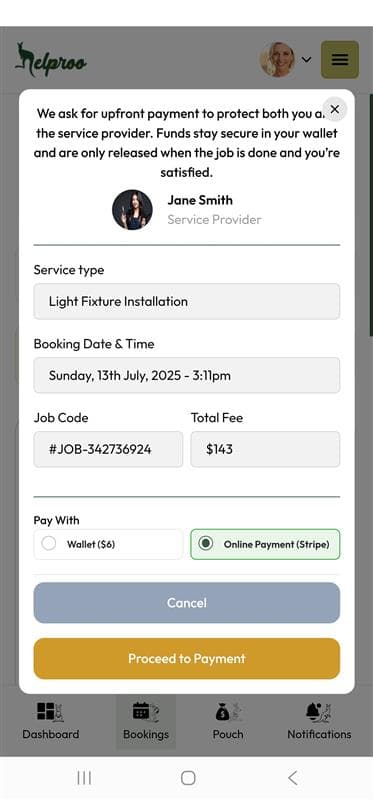The height and width of the screenshot is (800, 373).
Task: Click the user profile avatar
Action: point(277,60)
